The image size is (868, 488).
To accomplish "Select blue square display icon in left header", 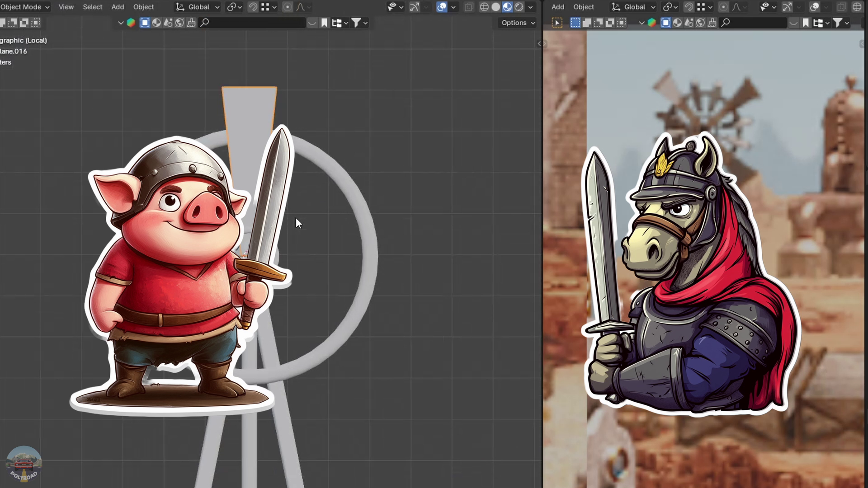I will 145,23.
